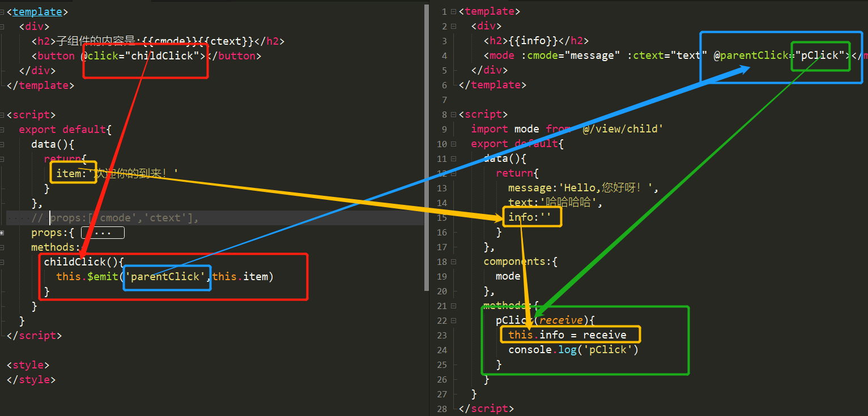Screen dimensions: 868x416
Task: Place cursor on "text:'哈哈哈哈'" line
Action: click(x=555, y=203)
